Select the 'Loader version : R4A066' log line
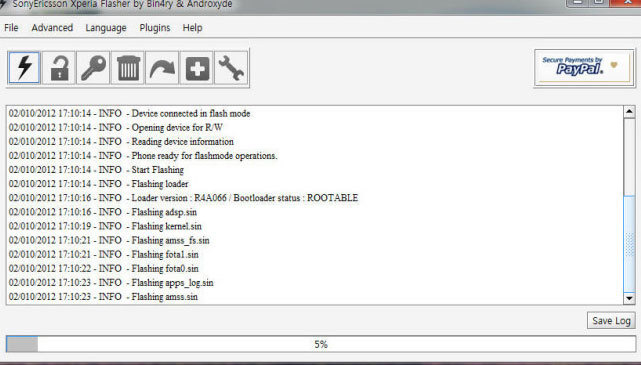The width and height of the screenshot is (641, 365). point(184,198)
